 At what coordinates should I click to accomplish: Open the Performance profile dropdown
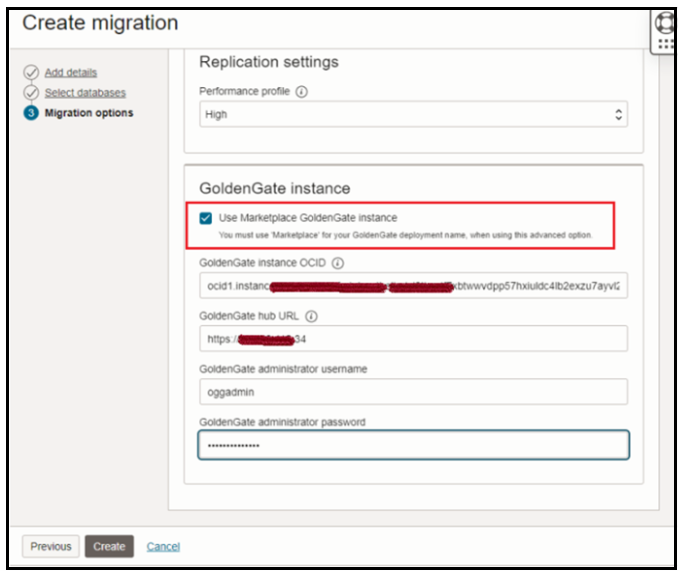[x=413, y=114]
